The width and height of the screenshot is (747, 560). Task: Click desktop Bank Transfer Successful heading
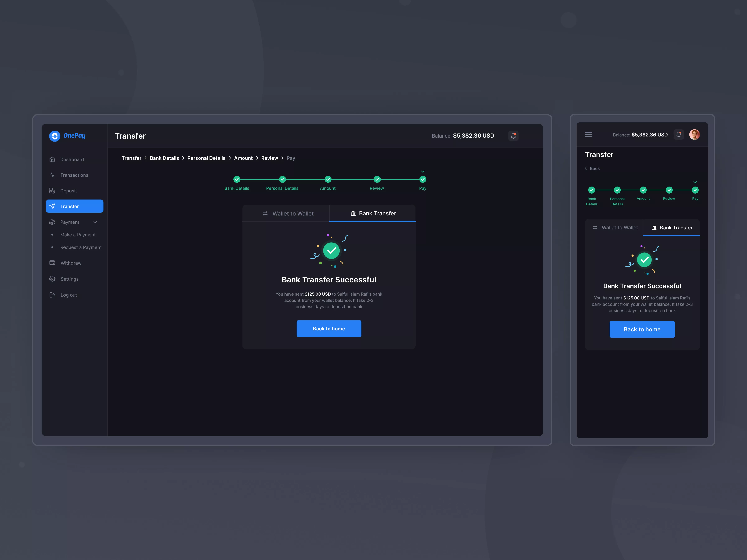[x=329, y=280]
